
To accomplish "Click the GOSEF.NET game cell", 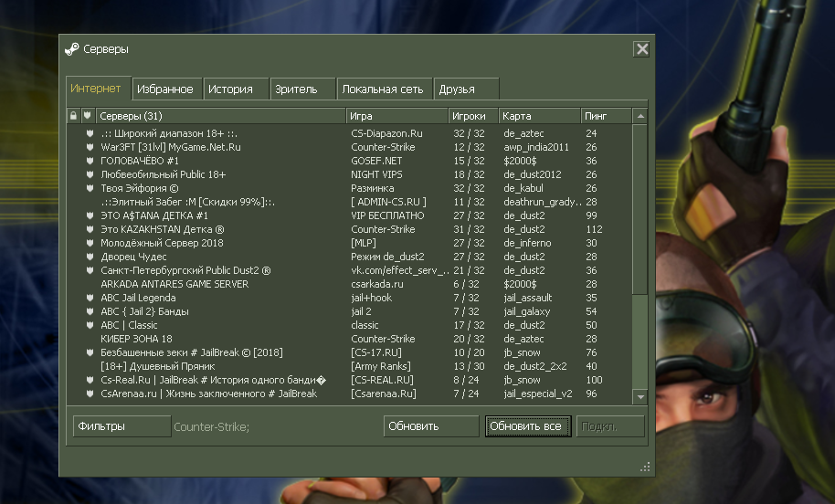I will [376, 161].
